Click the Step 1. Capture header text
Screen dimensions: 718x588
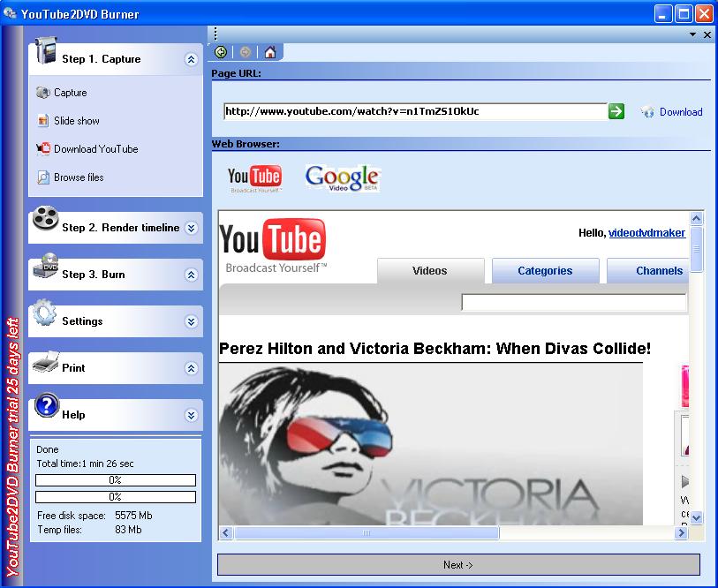coord(102,59)
